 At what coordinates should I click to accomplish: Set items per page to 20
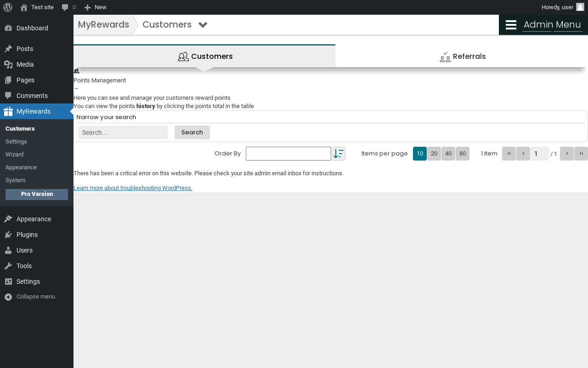[434, 154]
